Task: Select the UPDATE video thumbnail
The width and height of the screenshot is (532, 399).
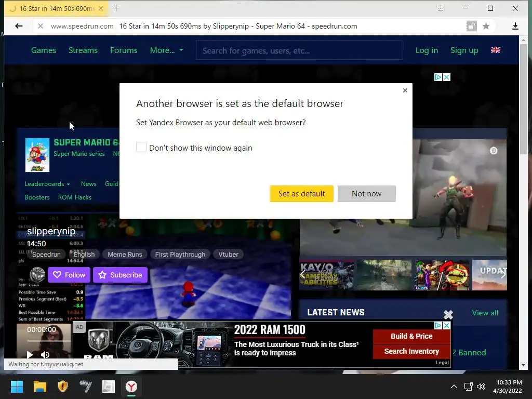Action: pos(489,275)
